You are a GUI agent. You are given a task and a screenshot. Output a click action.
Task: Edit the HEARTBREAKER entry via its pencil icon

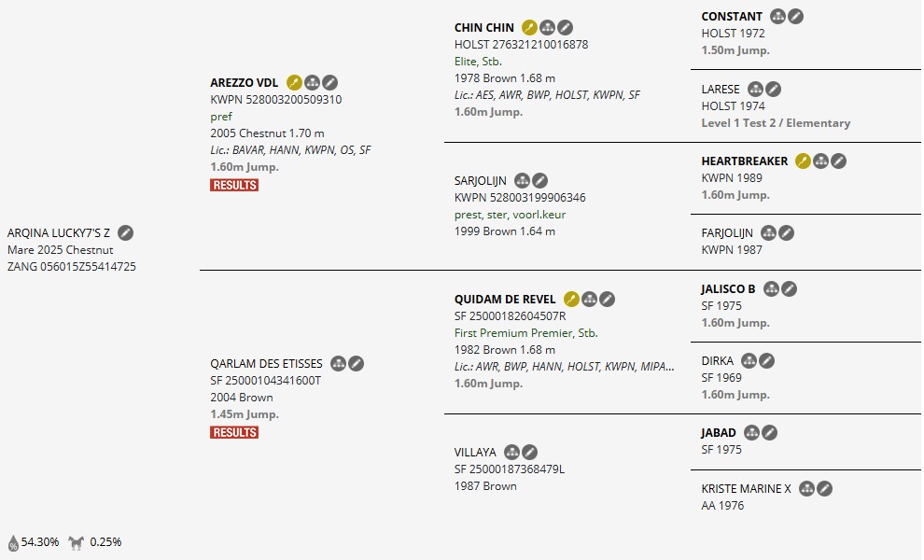839,161
